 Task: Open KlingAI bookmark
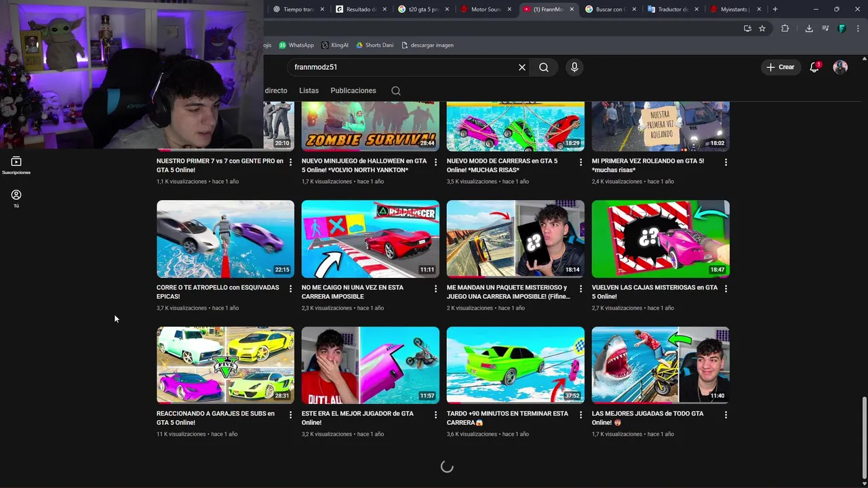335,45
